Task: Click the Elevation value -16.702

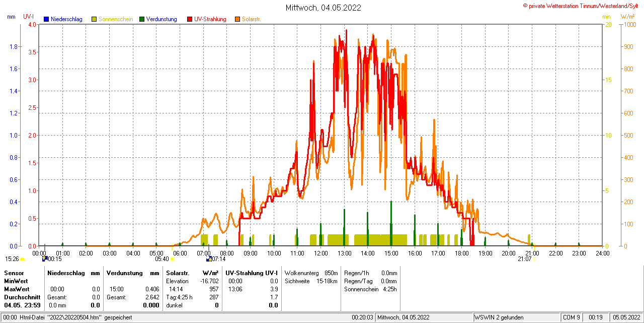Action: [x=209, y=281]
